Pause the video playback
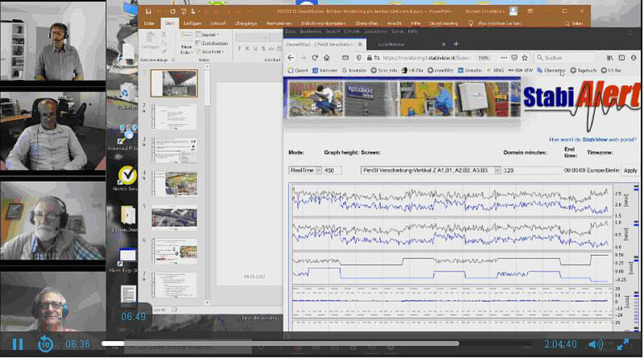 pyautogui.click(x=17, y=344)
